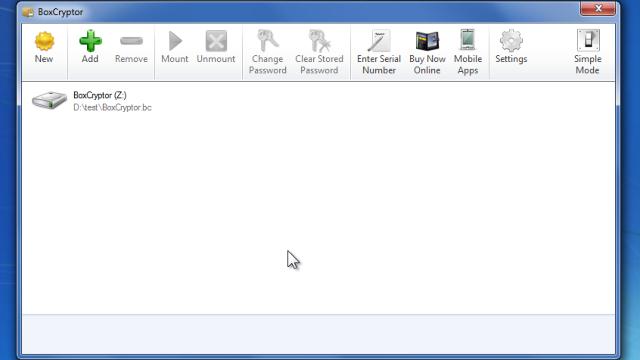This screenshot has height=360, width=640.
Task: Switch to Simple Mode
Action: coord(588,52)
